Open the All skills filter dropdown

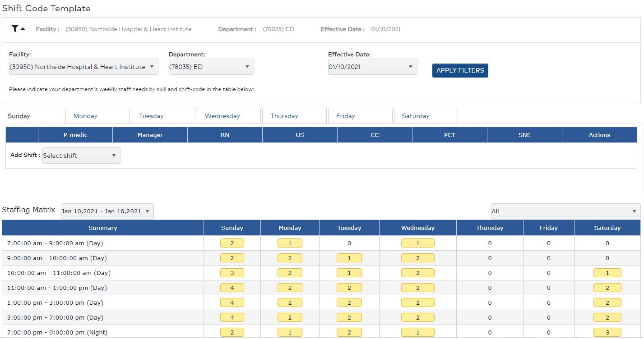pos(565,211)
